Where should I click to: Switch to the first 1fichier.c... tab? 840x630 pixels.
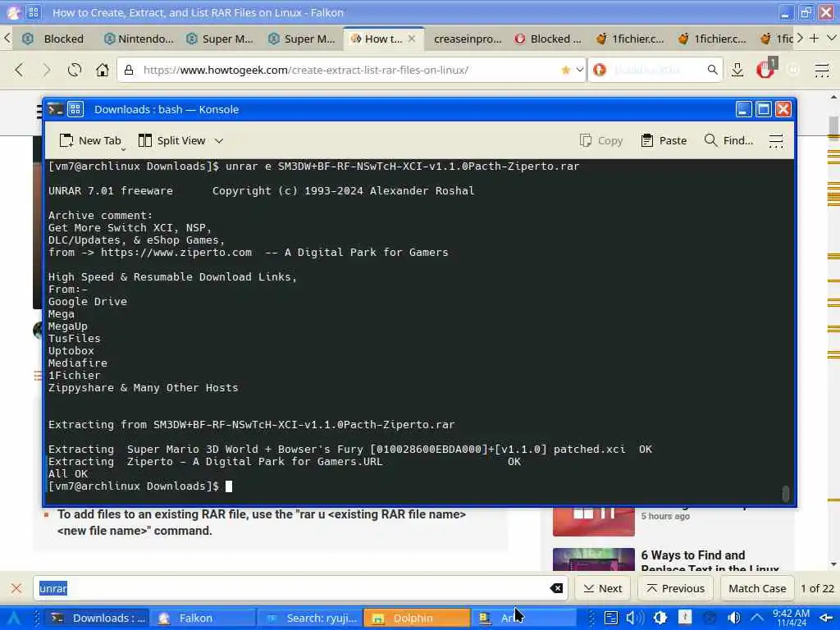point(630,39)
